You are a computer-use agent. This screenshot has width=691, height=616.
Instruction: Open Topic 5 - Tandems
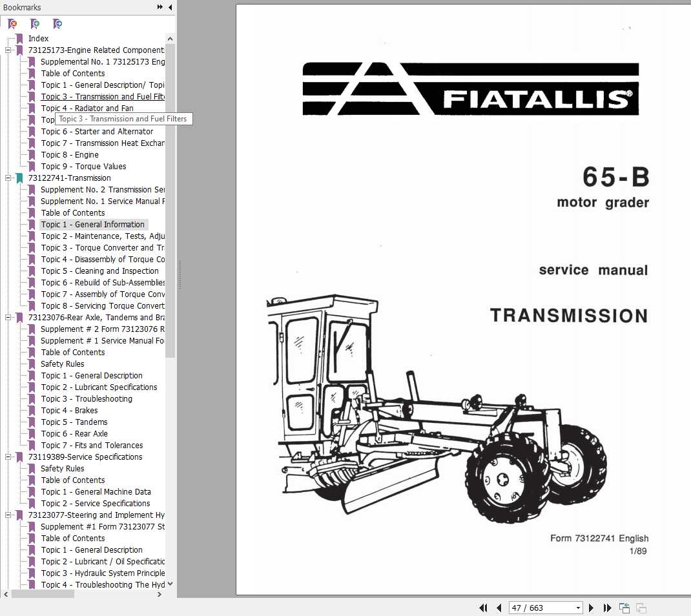pyautogui.click(x=74, y=422)
